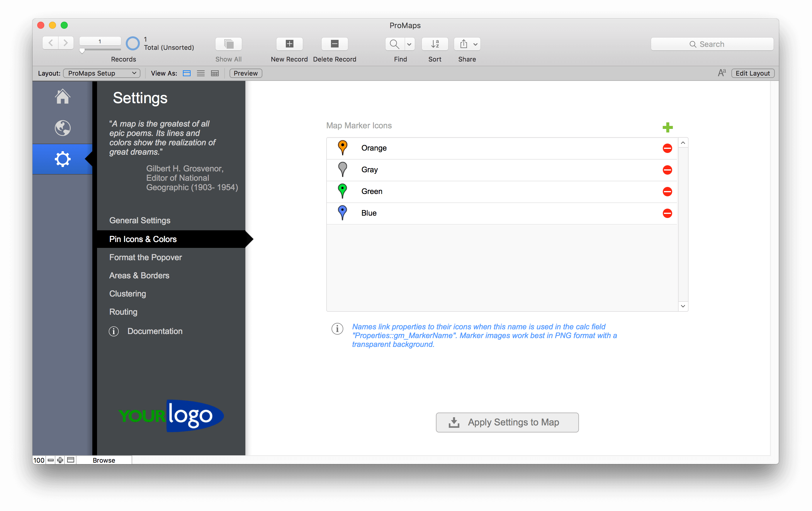Select Pin Icons & Colors
The image size is (812, 511).
coord(171,239)
